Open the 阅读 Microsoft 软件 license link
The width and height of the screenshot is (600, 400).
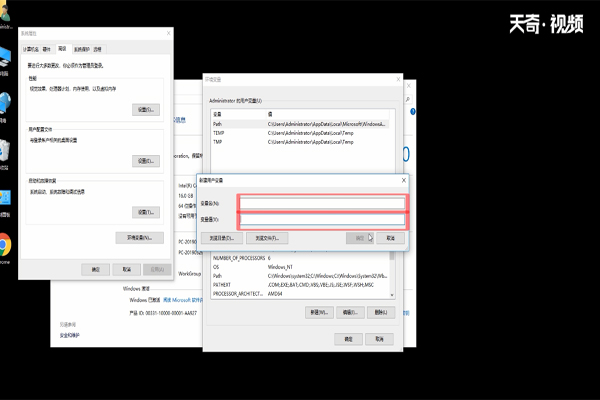pos(183,300)
